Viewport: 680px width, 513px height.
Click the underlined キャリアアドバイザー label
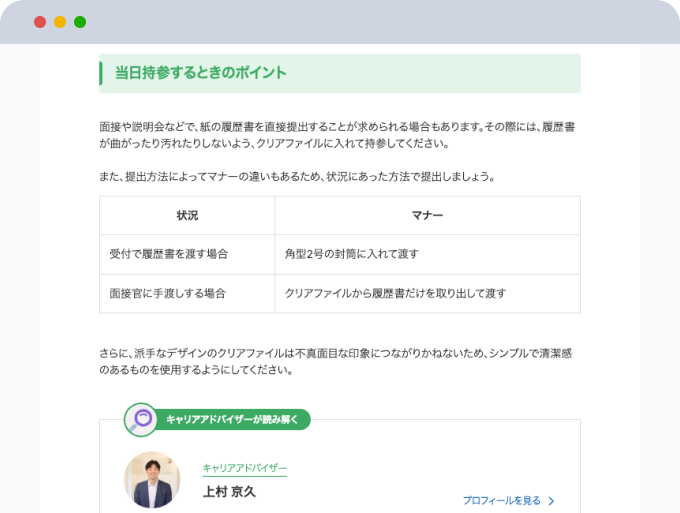click(244, 468)
